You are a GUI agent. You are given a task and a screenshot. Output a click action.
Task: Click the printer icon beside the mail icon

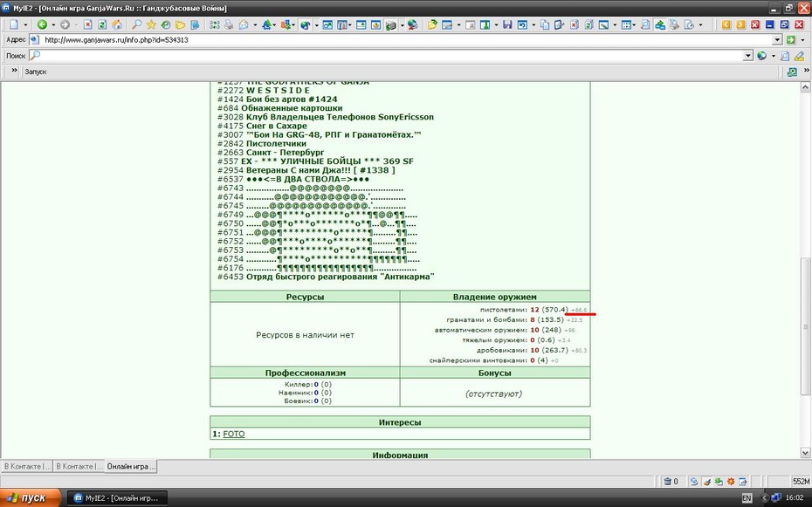point(229,24)
